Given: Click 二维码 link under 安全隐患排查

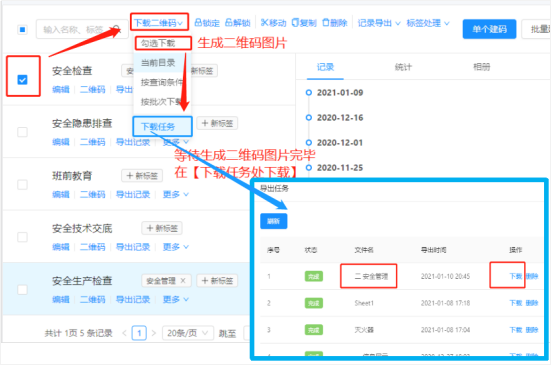Looking at the screenshot, I should coord(92,142).
